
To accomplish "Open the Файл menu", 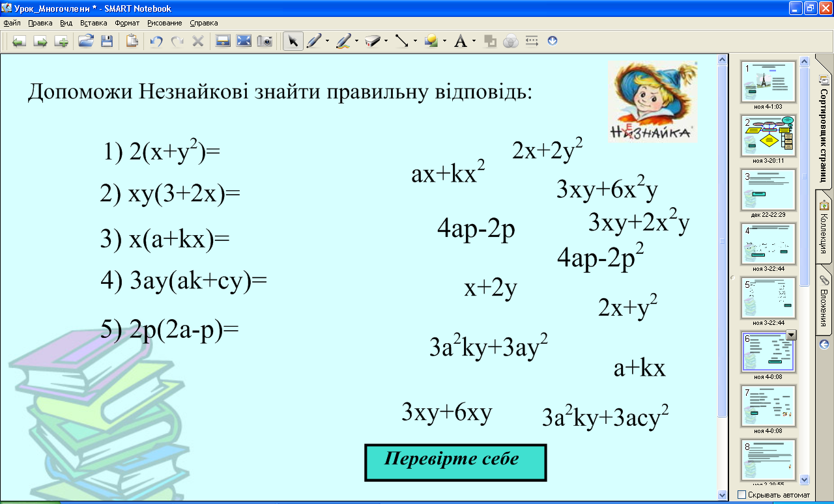I will tap(12, 23).
